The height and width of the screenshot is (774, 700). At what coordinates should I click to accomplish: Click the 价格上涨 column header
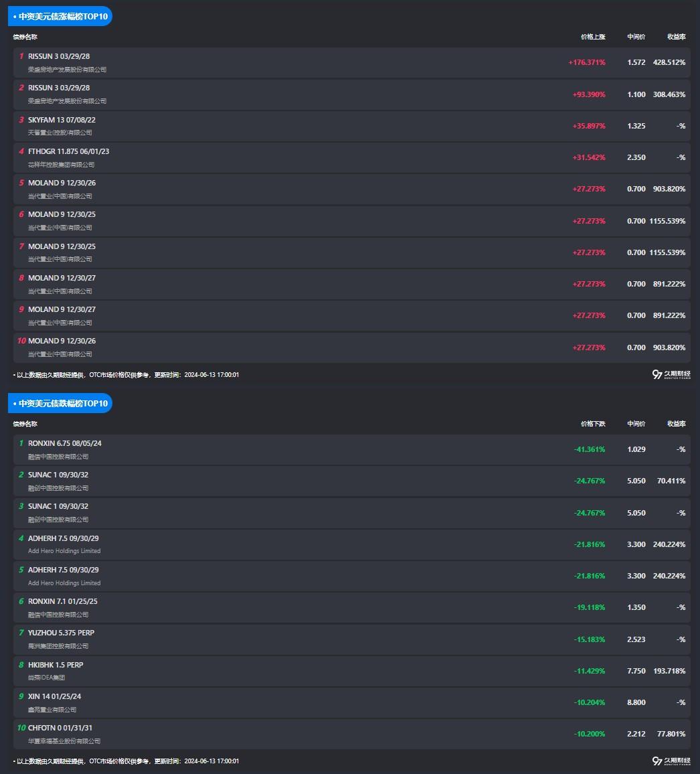(x=593, y=37)
